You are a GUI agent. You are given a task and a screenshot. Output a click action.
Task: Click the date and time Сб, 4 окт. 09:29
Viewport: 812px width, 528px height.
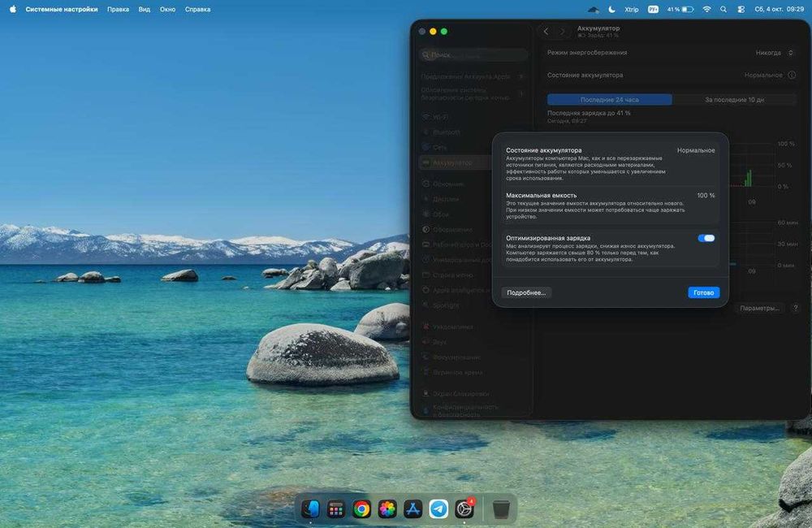779,9
